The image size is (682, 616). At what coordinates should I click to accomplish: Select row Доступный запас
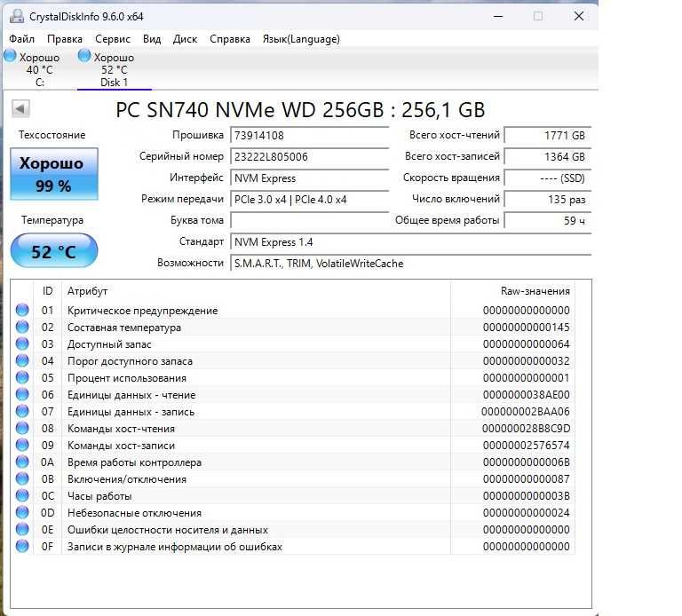click(293, 344)
